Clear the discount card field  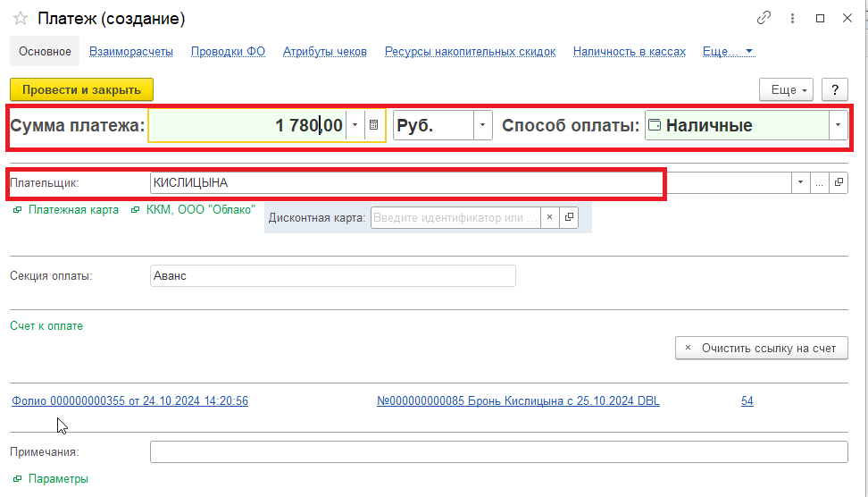coord(550,217)
